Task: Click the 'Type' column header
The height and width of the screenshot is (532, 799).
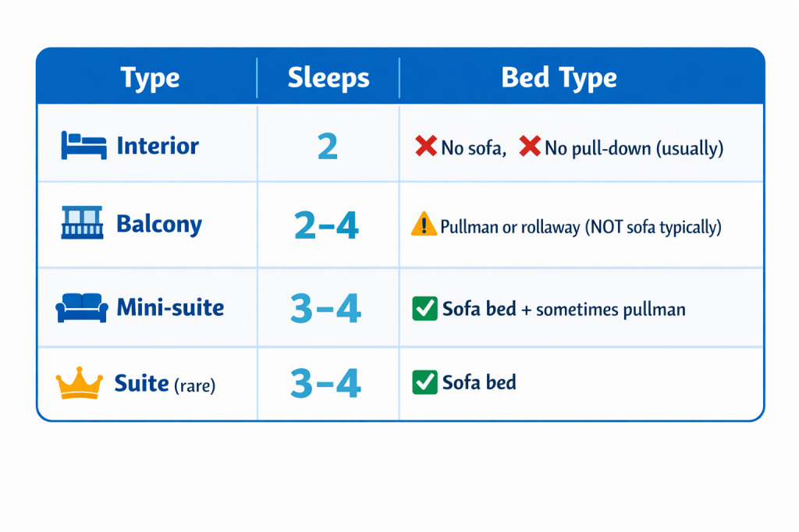Action: click(x=150, y=78)
